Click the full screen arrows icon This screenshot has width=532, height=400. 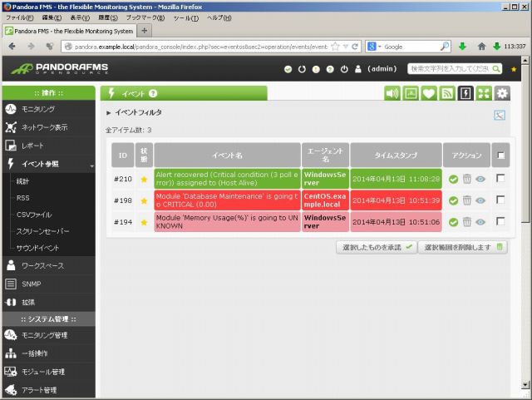pos(484,93)
